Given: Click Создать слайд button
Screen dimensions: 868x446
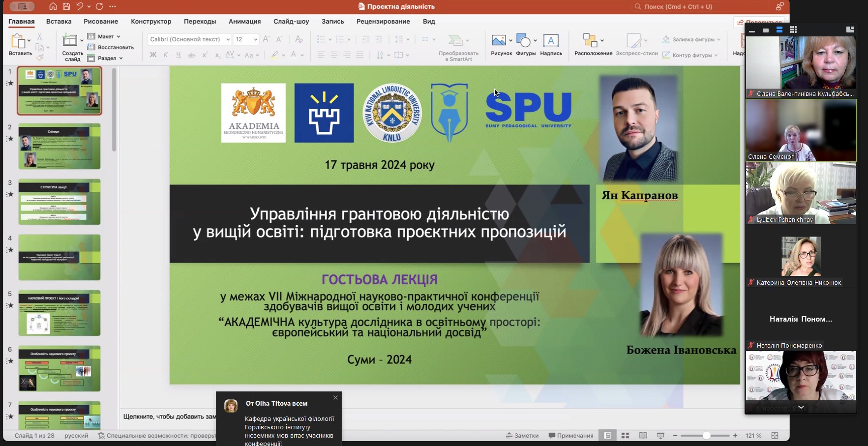Looking at the screenshot, I should (72, 48).
